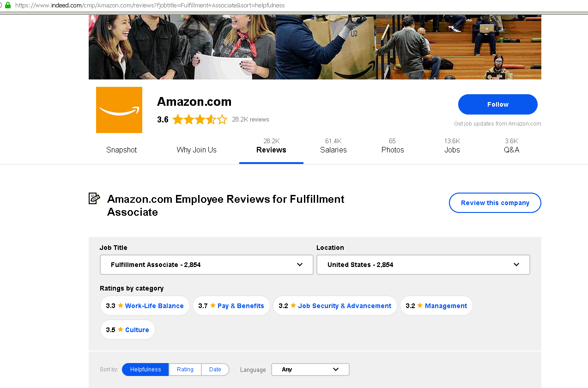Click the star in Work-Life Balance chip
This screenshot has width=588, height=388.
pos(121,306)
